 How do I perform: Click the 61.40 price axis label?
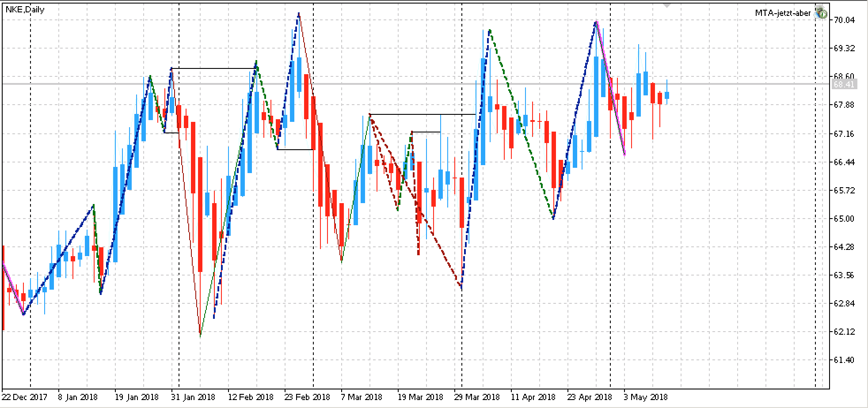pos(844,360)
